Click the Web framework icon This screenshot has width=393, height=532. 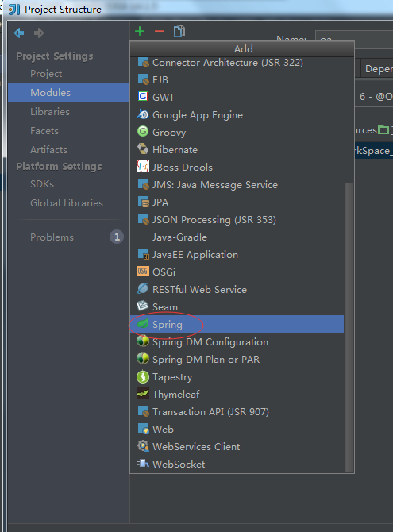point(143,429)
